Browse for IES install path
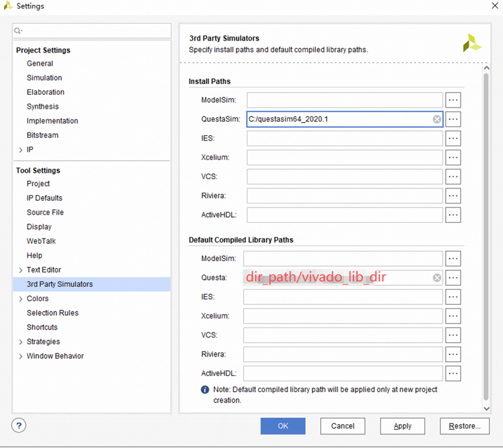Image resolution: width=503 pixels, height=448 pixels. coord(453,138)
